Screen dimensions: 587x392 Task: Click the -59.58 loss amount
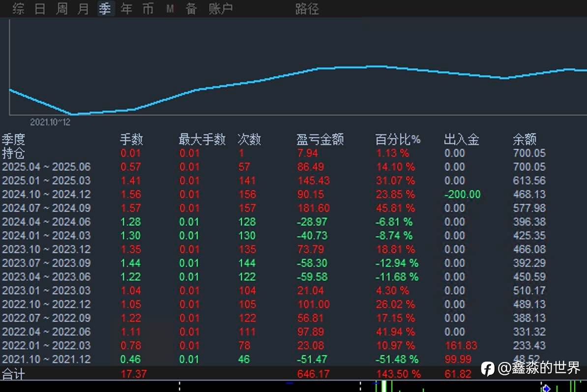[312, 277]
